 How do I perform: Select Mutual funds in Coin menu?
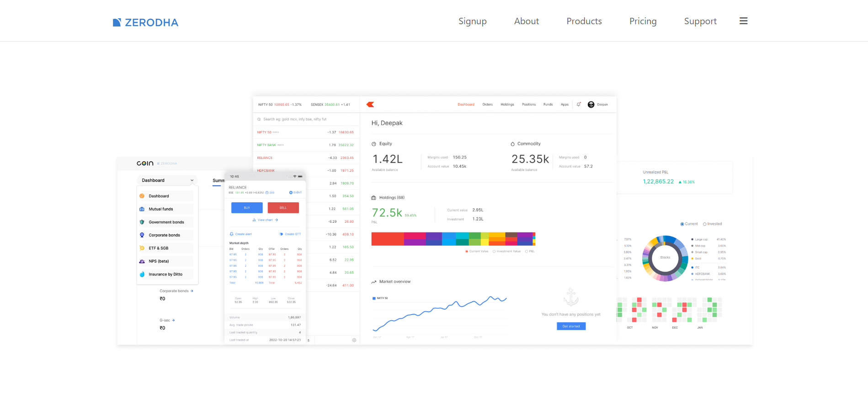pyautogui.click(x=166, y=209)
